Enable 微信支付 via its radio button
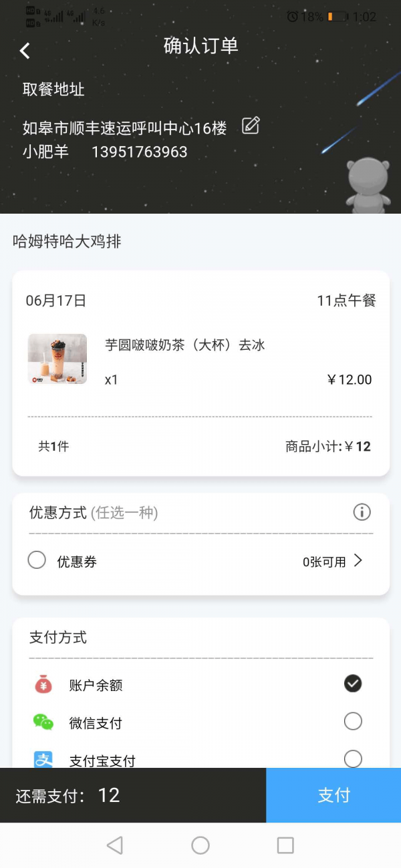Viewport: 401px width, 868px height. (x=353, y=722)
